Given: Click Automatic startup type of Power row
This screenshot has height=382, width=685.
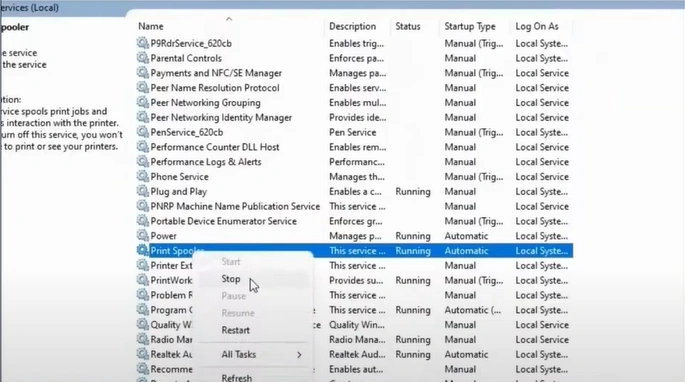Looking at the screenshot, I should point(466,236).
